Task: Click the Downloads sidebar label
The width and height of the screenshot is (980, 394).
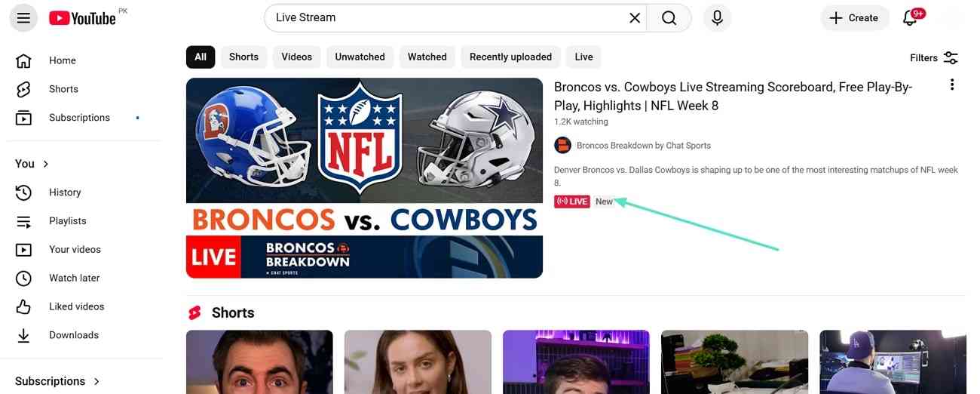Action: (x=74, y=335)
